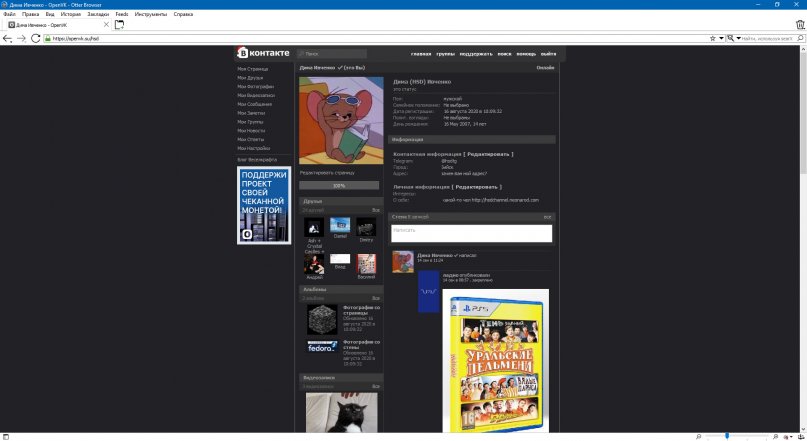Log out via the выйти link
This screenshot has height=441, width=807.
548,54
